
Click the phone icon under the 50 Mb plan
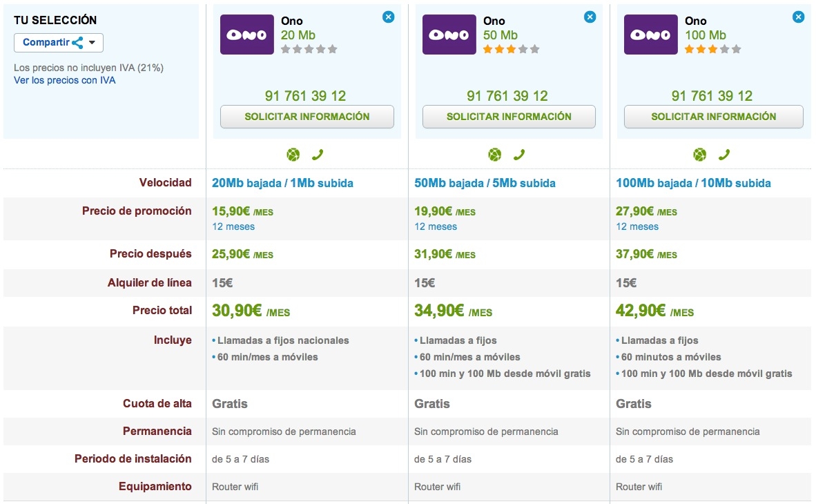tap(519, 155)
